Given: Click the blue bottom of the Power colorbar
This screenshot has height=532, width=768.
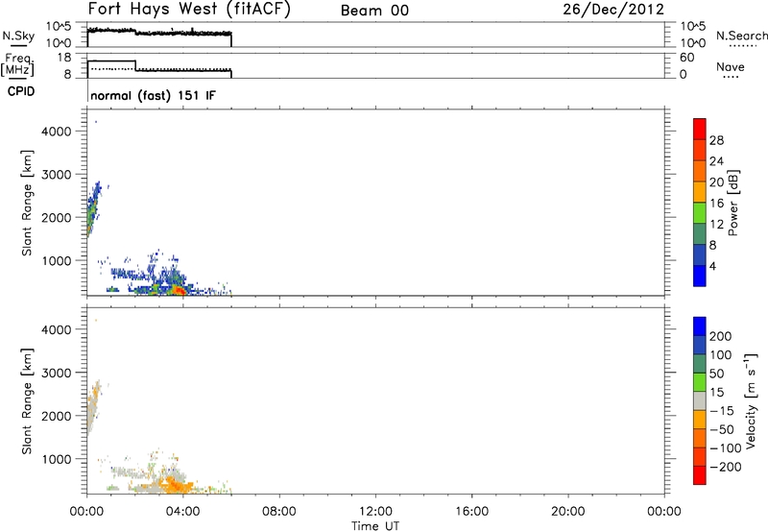Looking at the screenshot, I should (x=700, y=276).
